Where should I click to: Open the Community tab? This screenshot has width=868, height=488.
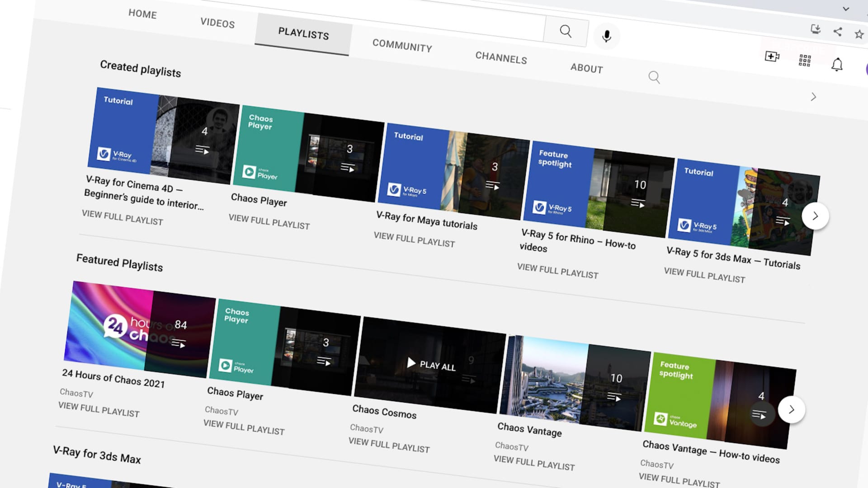coord(402,46)
